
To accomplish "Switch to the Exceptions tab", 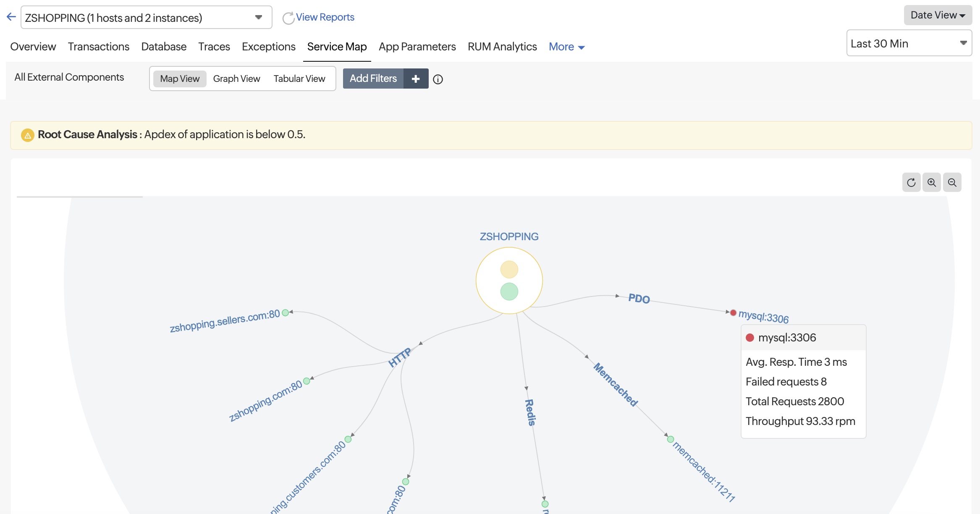I will [268, 47].
